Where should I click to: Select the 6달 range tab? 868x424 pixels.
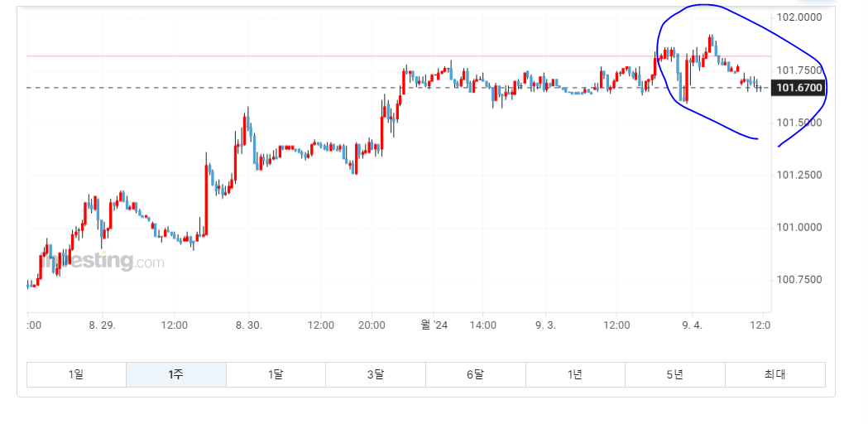tap(475, 374)
